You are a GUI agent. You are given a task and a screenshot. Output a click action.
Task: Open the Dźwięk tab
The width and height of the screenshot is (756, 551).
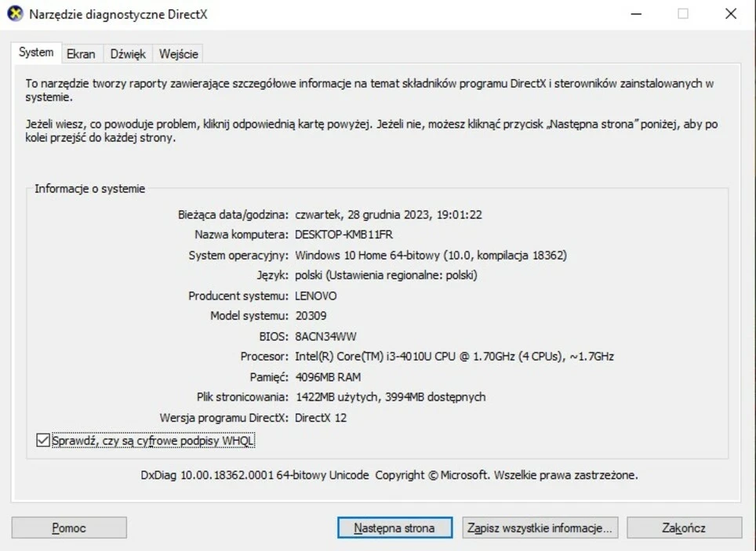(128, 54)
